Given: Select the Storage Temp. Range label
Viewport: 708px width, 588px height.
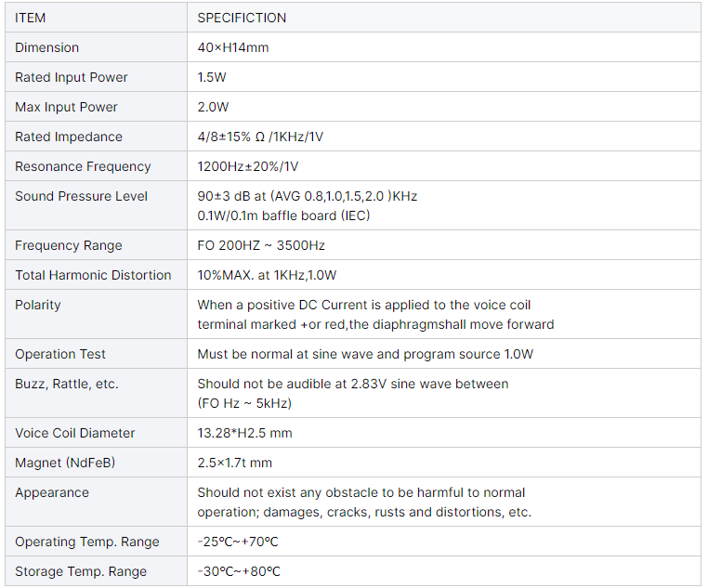Looking at the screenshot, I should (81, 571).
